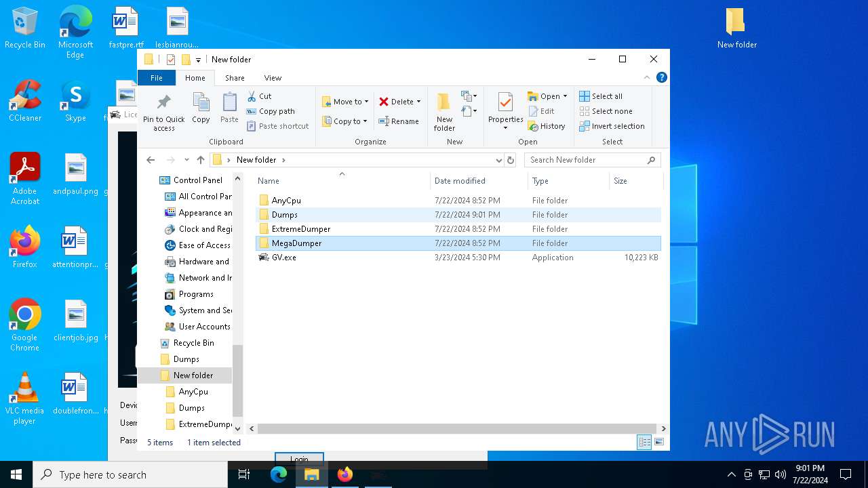Create a New folder from ribbon
Viewport: 868px width, 488px height.
pos(444,112)
